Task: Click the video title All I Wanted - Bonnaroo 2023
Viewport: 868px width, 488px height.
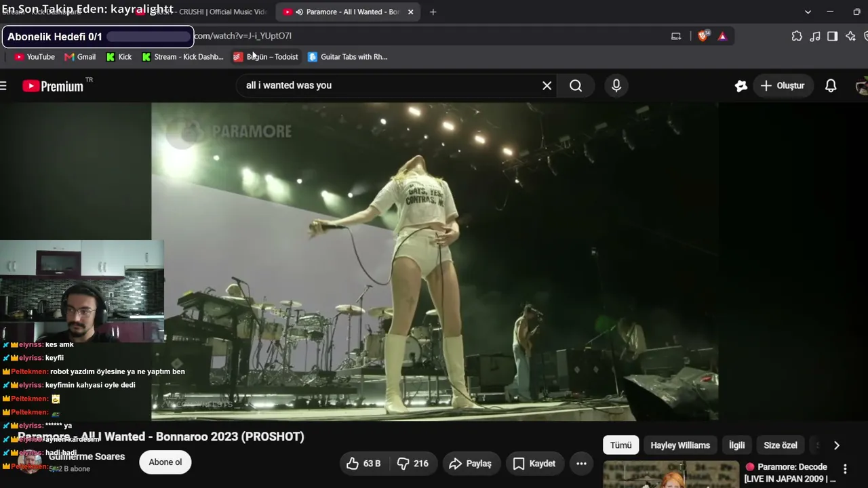Action: pyautogui.click(x=161, y=436)
